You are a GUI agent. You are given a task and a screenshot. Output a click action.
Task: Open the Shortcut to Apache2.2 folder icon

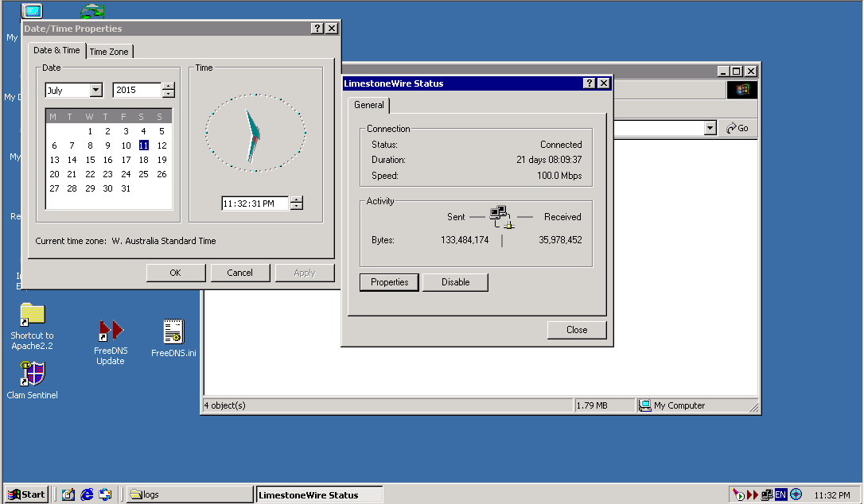click(32, 315)
